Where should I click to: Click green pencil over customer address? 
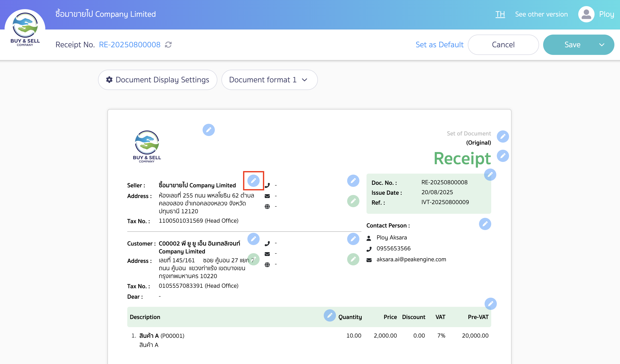click(253, 259)
